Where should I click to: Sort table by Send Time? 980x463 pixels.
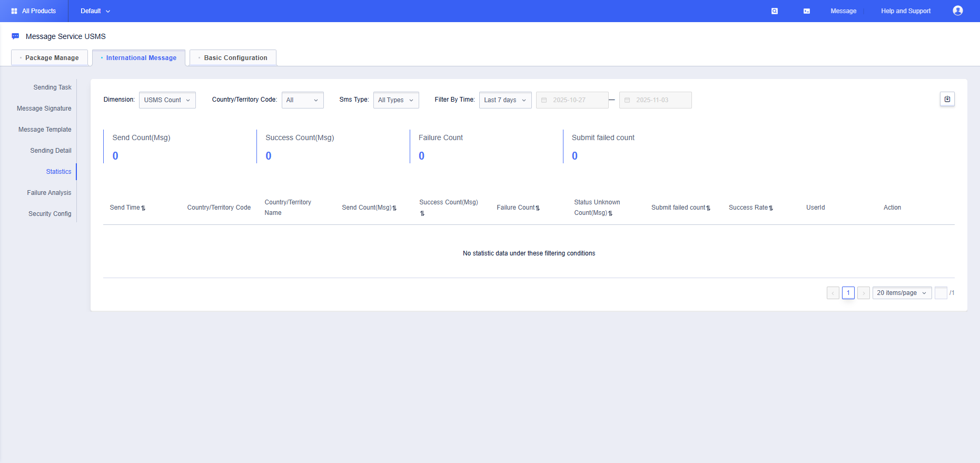(x=143, y=208)
